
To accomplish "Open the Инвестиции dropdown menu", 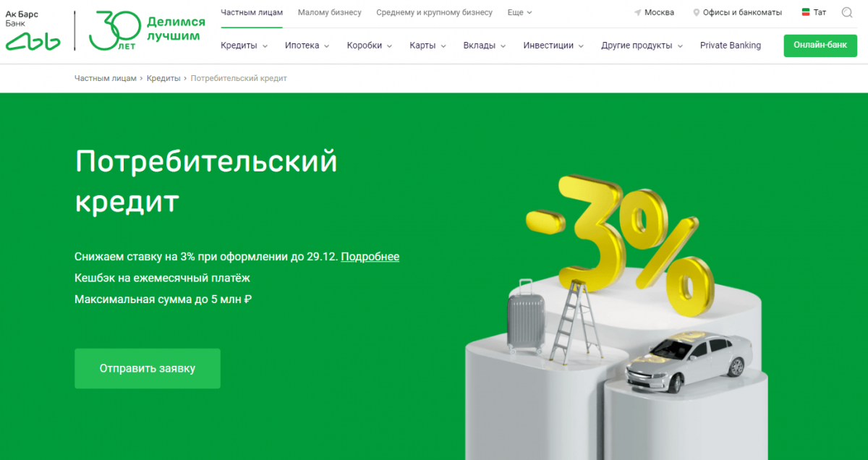I will (553, 46).
